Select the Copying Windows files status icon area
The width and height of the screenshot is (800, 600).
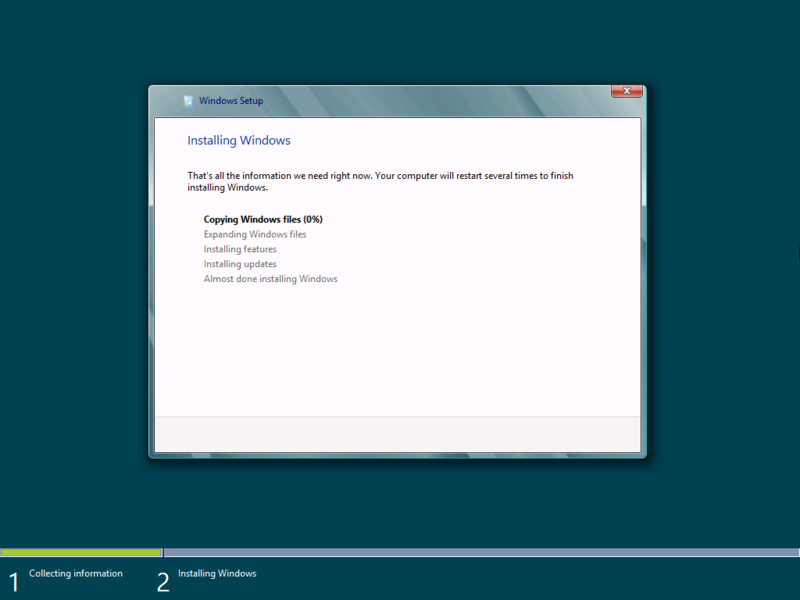(197, 219)
